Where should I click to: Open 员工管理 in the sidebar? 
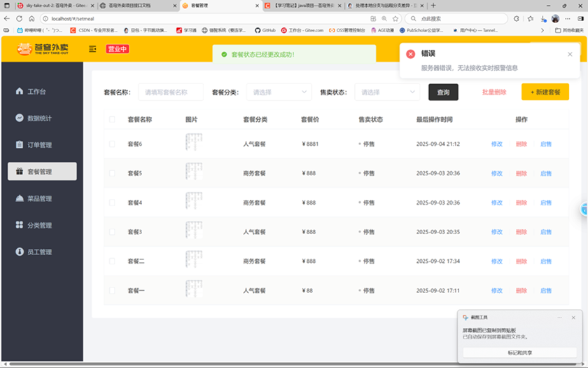(39, 252)
